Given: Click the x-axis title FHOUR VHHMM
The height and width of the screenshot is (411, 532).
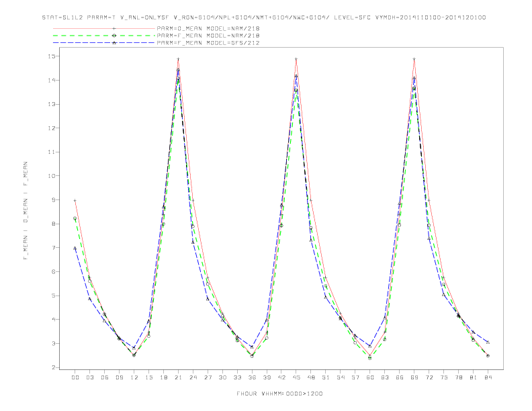Looking at the screenshot, I should 279,394.
